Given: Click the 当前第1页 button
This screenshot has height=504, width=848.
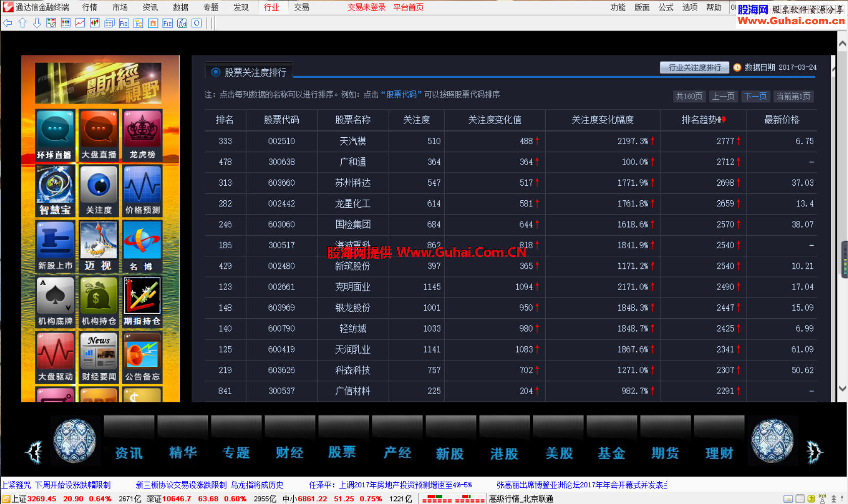Looking at the screenshot, I should [x=793, y=96].
